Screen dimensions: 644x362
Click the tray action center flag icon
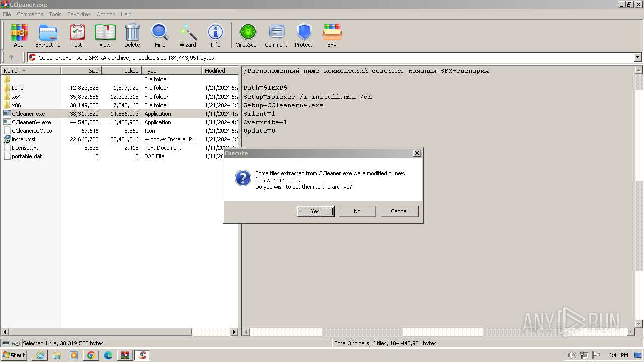tap(596, 355)
